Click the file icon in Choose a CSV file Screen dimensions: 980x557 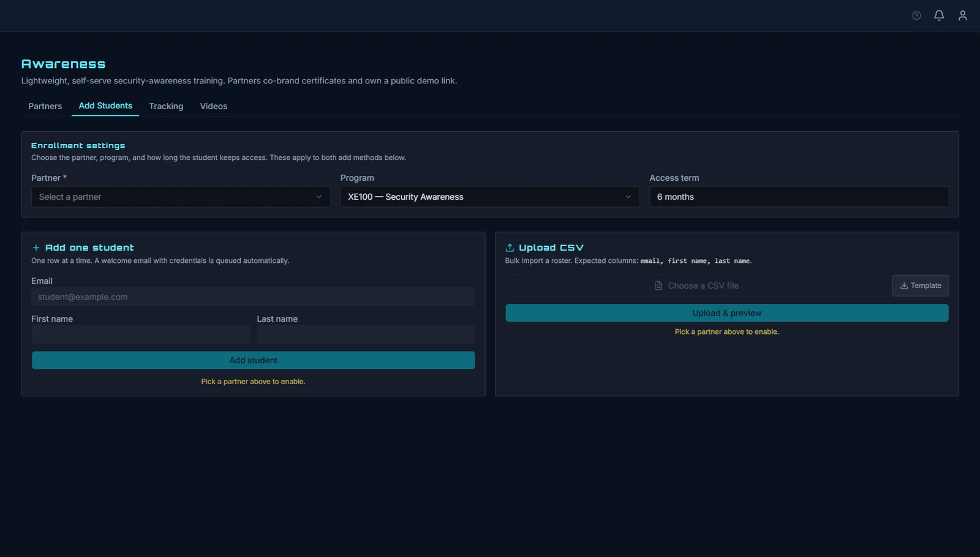[x=658, y=286]
